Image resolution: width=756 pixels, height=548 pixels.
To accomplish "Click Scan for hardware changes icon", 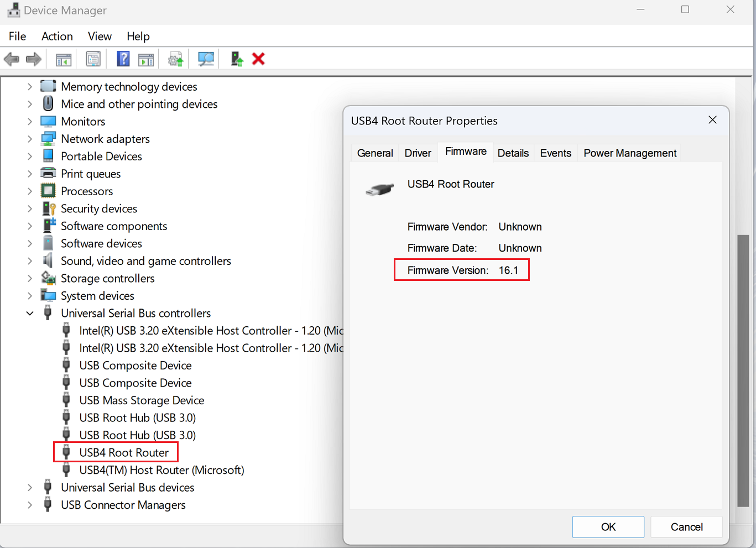I will point(206,59).
